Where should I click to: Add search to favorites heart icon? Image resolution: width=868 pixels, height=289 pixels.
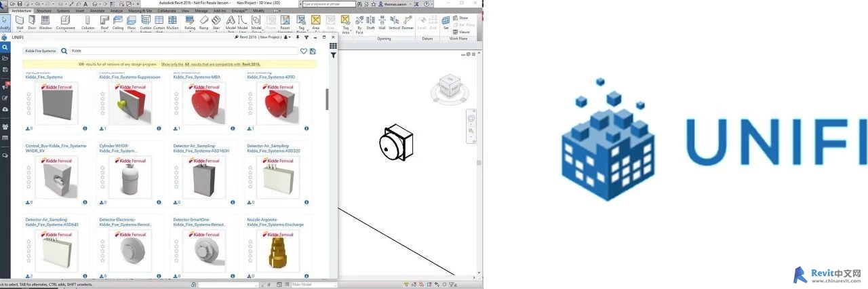pyautogui.click(x=304, y=51)
